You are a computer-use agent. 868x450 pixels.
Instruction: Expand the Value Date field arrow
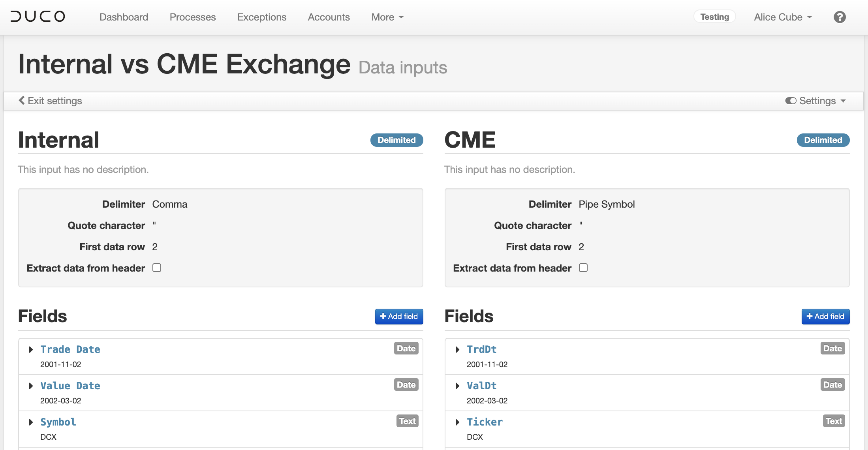(31, 386)
